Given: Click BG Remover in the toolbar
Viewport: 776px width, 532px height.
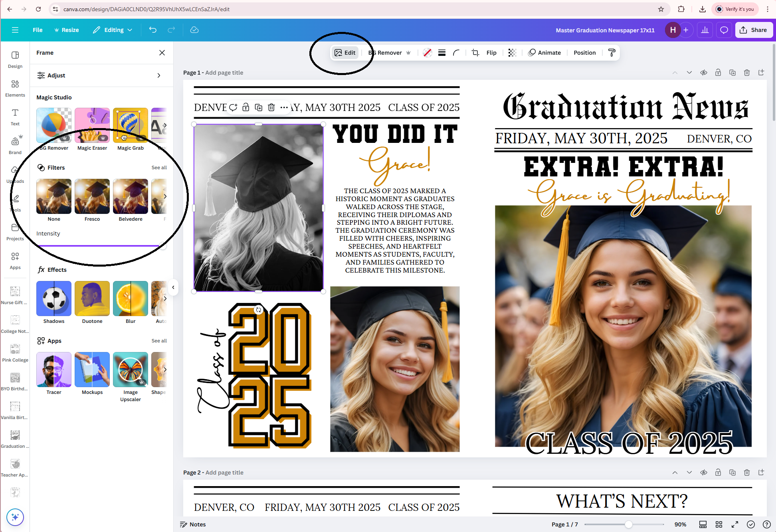Looking at the screenshot, I should pos(390,53).
